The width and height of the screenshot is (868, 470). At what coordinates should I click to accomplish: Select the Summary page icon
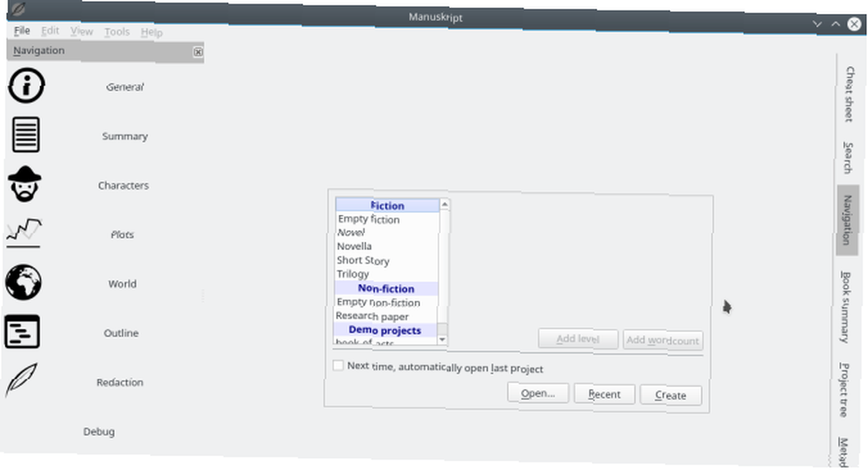25,134
